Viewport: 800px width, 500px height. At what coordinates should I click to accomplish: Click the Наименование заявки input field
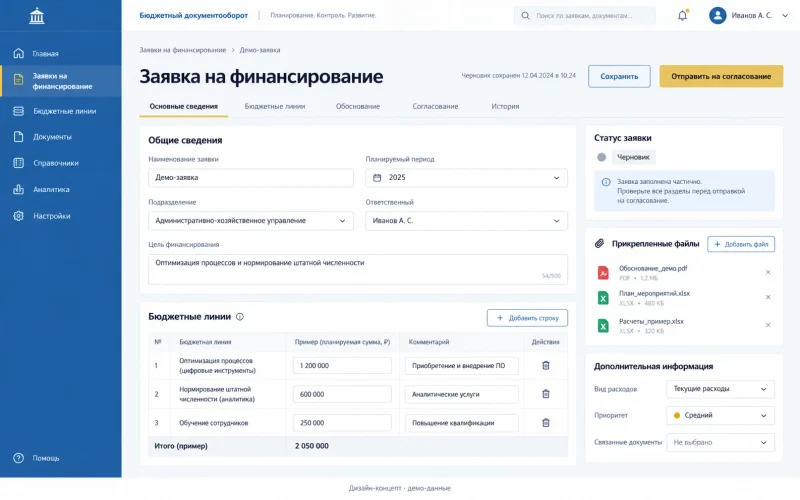251,178
